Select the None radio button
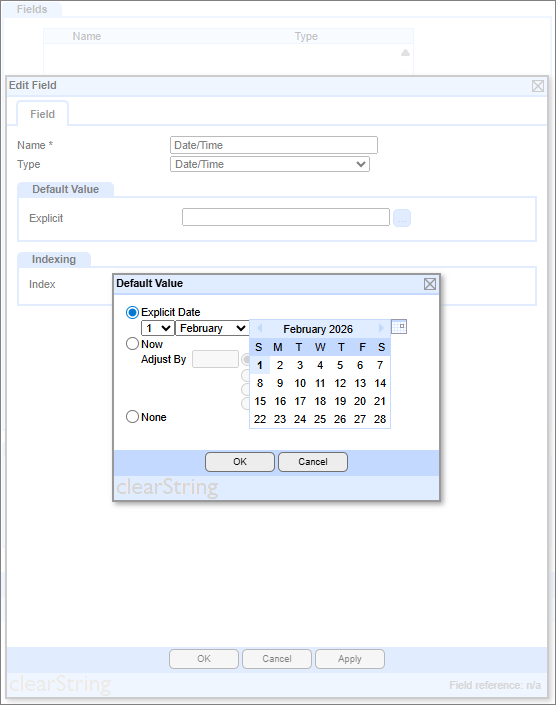This screenshot has height=705, width=556. point(132,417)
